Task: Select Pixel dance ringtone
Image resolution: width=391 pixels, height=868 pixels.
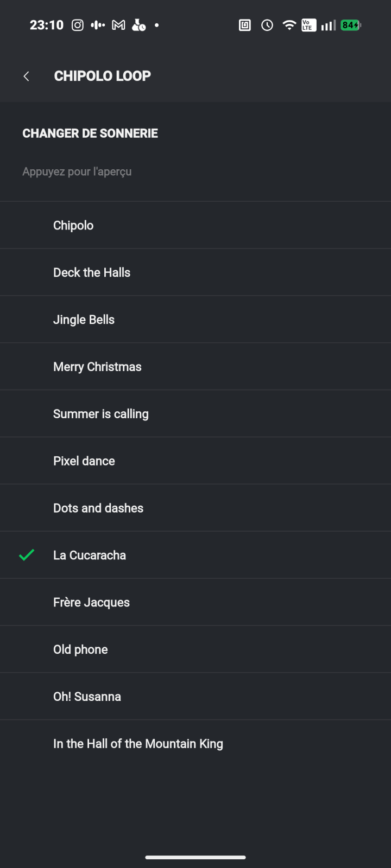Action: coord(84,461)
